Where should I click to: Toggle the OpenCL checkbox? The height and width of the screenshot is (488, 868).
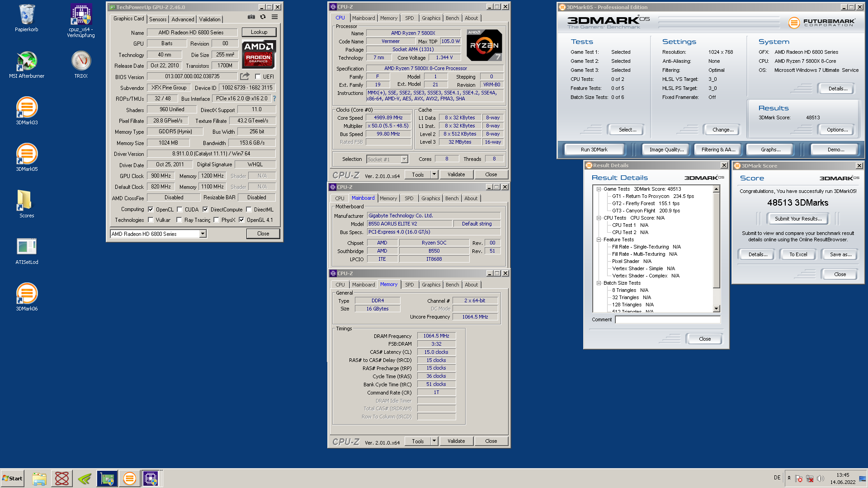coord(151,210)
